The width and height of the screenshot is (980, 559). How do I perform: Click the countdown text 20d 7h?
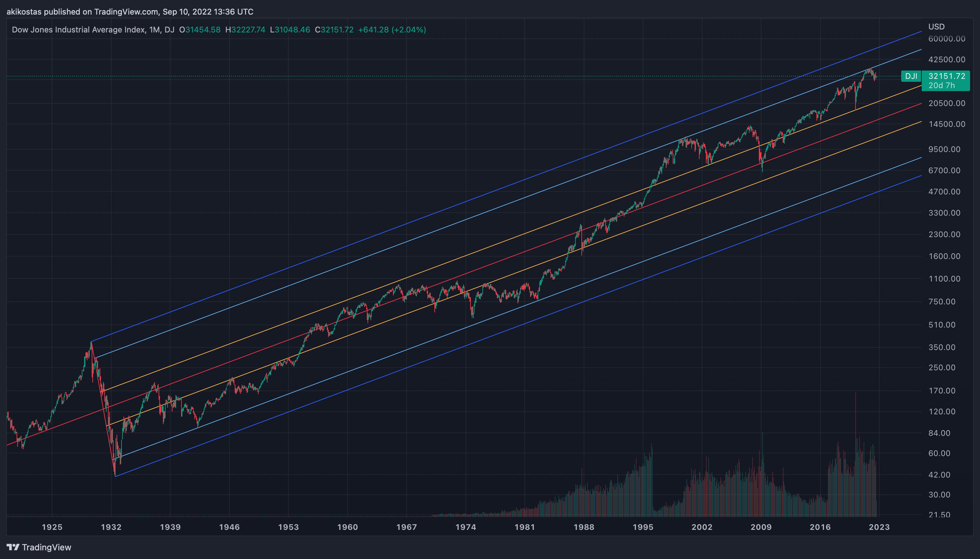point(942,85)
